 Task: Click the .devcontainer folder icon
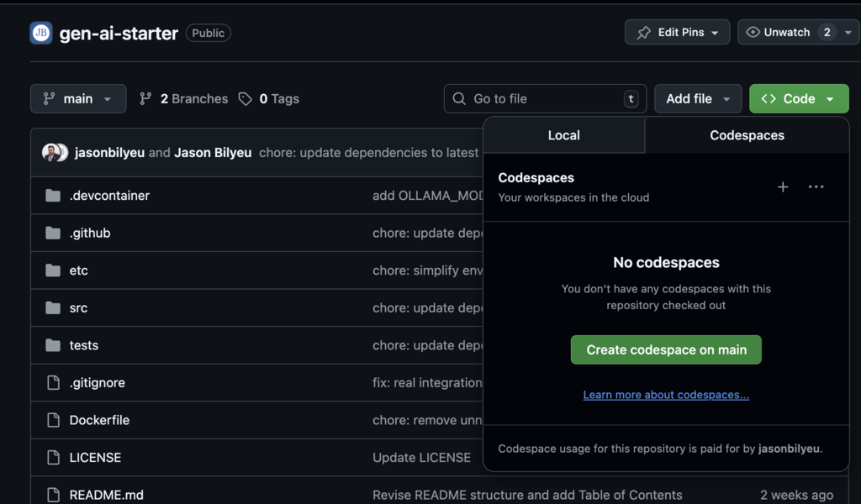pos(53,196)
